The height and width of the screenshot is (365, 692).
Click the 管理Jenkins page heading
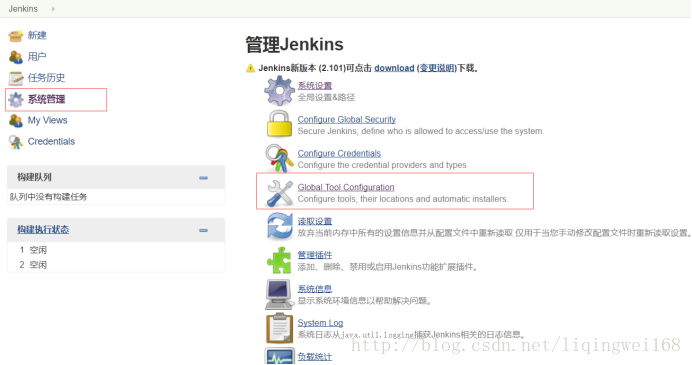(294, 45)
